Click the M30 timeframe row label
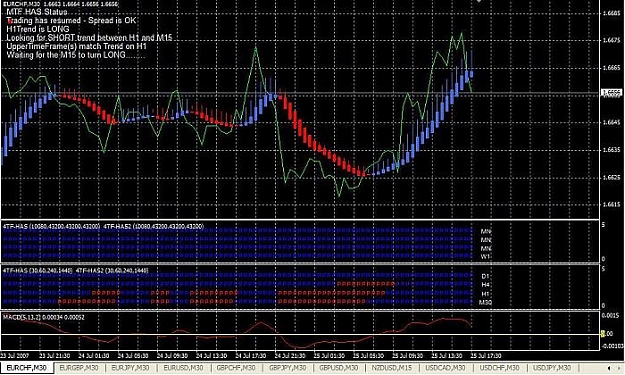Viewport: 625px width, 375px height. (x=485, y=302)
